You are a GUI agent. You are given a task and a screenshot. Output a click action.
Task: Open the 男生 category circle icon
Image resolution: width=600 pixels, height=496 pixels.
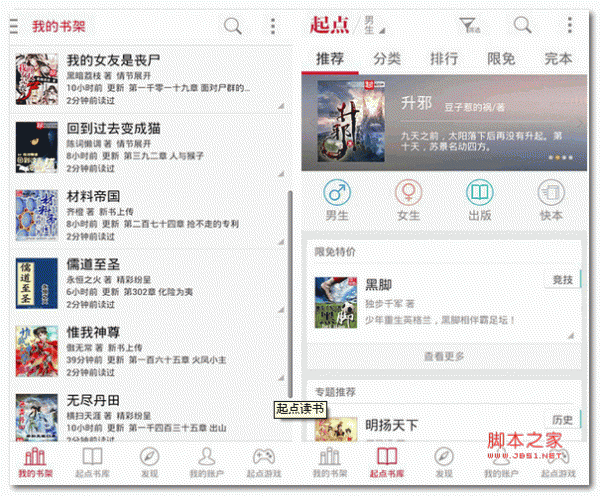[337, 193]
